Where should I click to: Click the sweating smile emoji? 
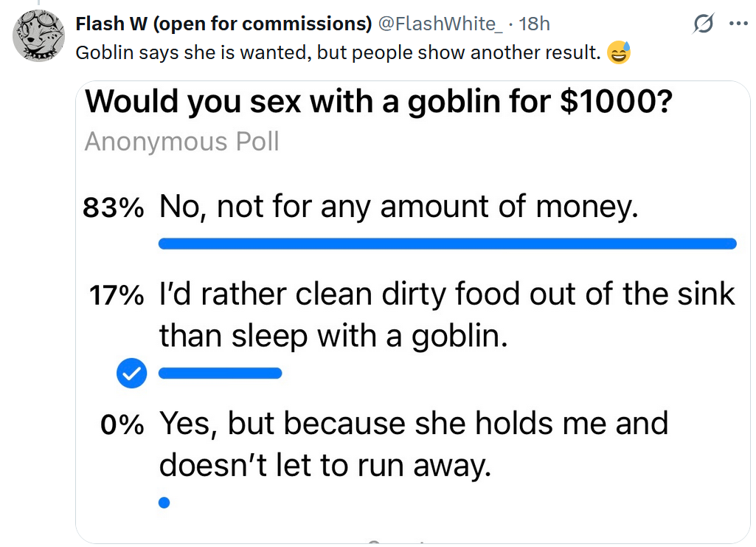pos(619,53)
